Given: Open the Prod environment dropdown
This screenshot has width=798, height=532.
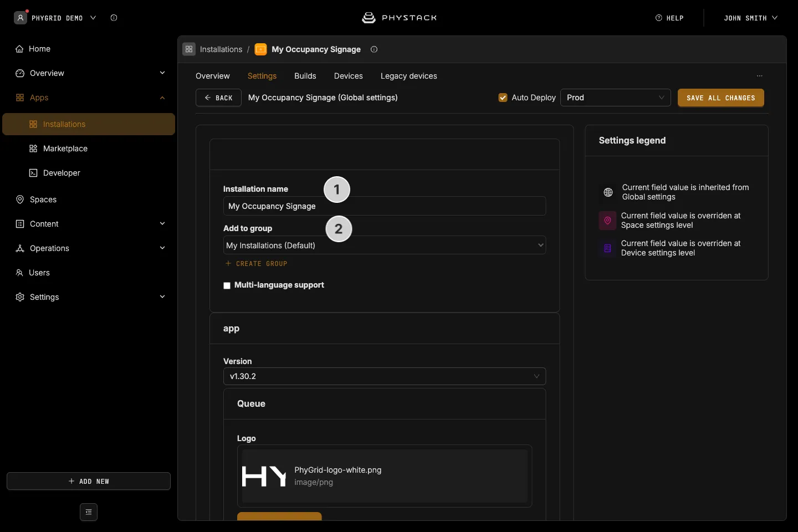Looking at the screenshot, I should point(616,98).
